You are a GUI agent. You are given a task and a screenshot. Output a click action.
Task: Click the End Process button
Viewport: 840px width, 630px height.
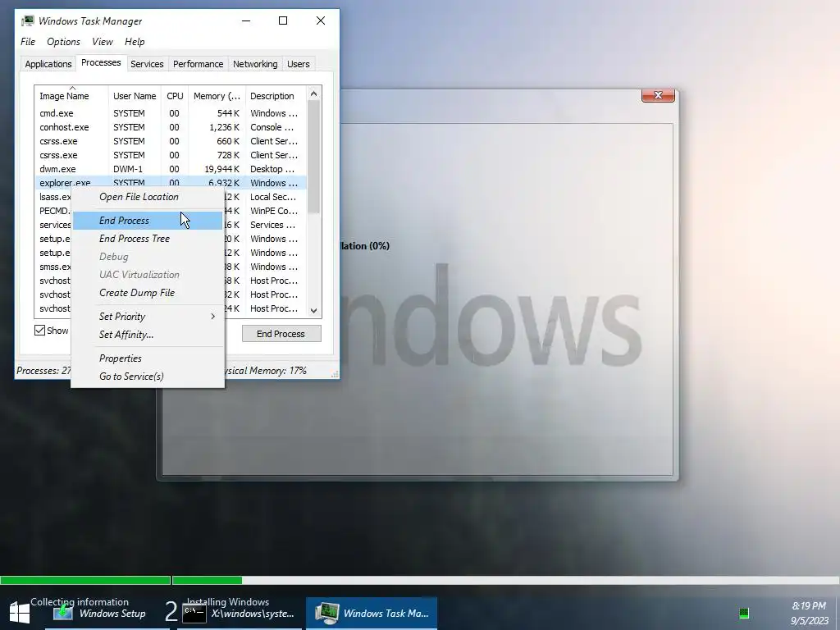coord(281,334)
